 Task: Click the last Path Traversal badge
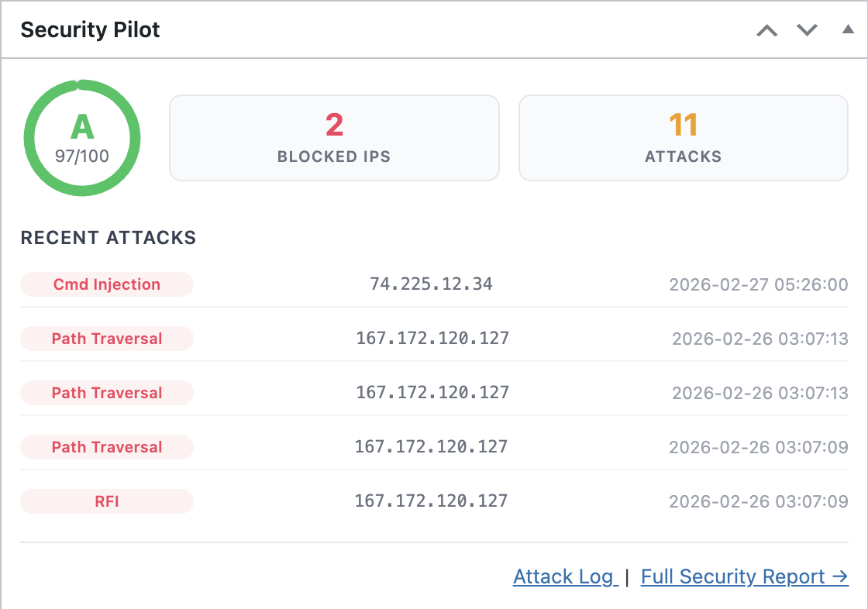click(x=107, y=447)
